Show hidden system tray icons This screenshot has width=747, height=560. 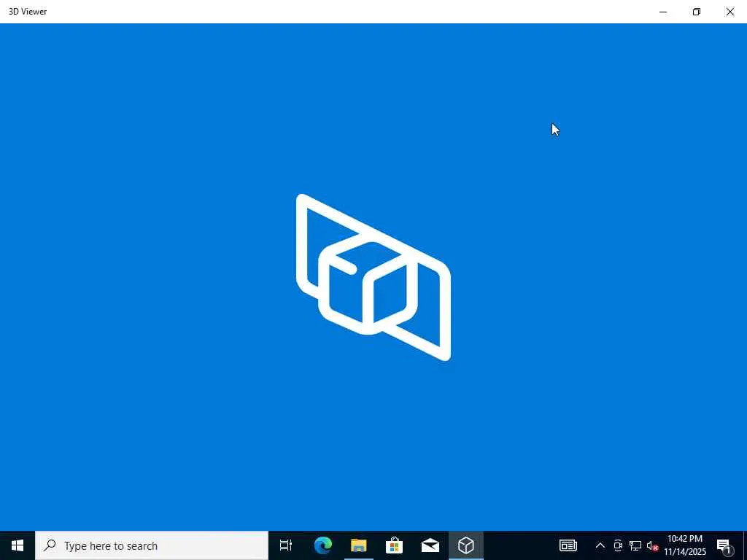pos(600,545)
